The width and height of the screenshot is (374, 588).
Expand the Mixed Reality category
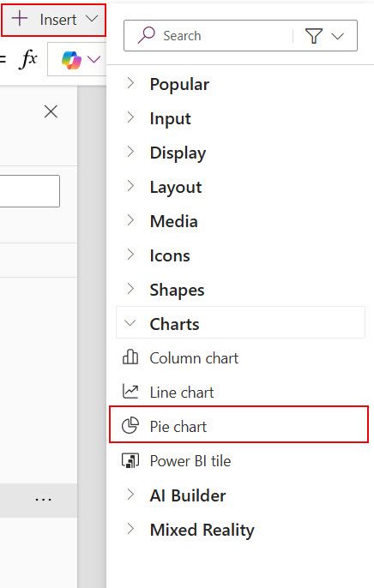240,530
